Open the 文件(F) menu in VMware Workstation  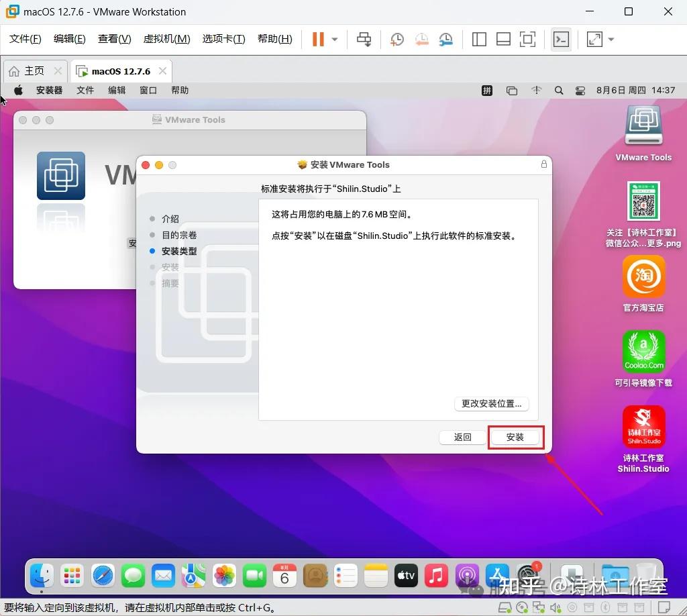[x=25, y=39]
